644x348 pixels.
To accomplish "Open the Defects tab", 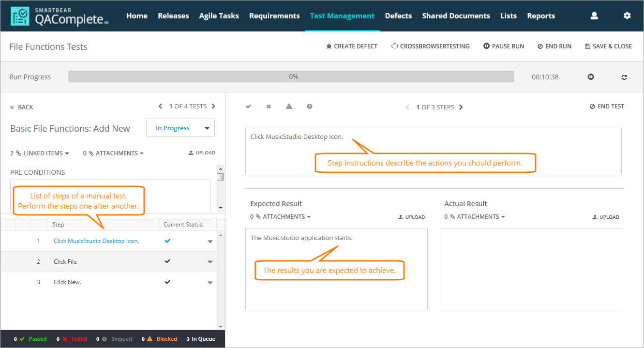I will 398,16.
